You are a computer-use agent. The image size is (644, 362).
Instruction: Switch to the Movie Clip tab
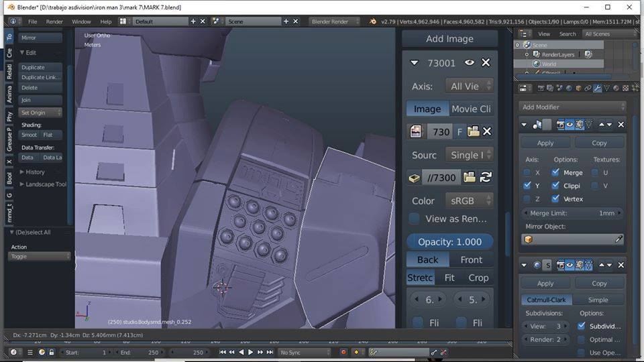[472, 109]
